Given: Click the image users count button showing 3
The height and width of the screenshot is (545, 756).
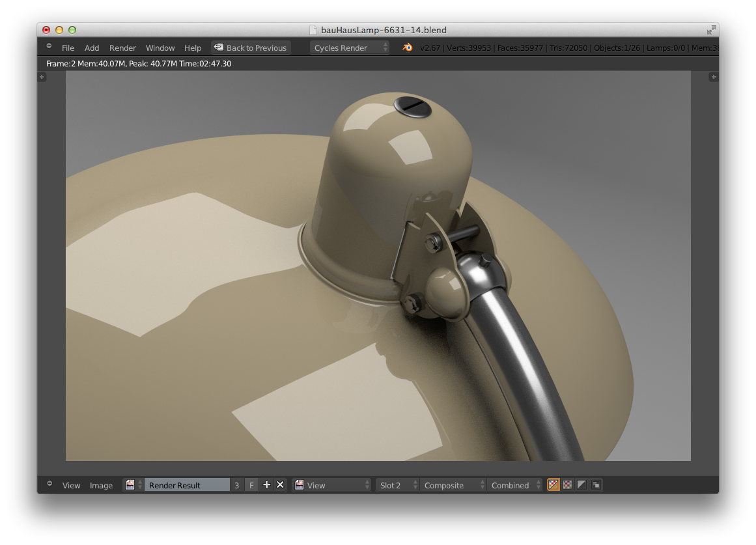Looking at the screenshot, I should coord(237,484).
